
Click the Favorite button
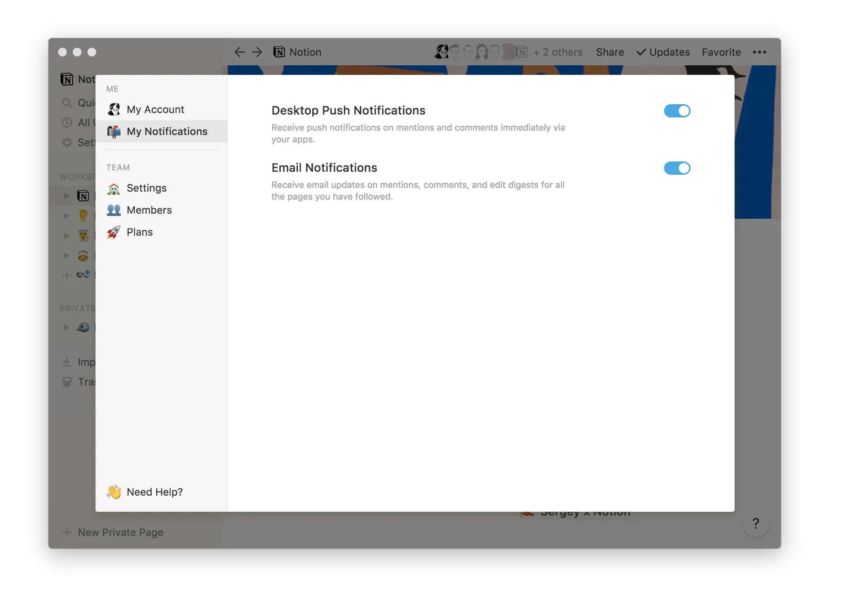(x=721, y=52)
